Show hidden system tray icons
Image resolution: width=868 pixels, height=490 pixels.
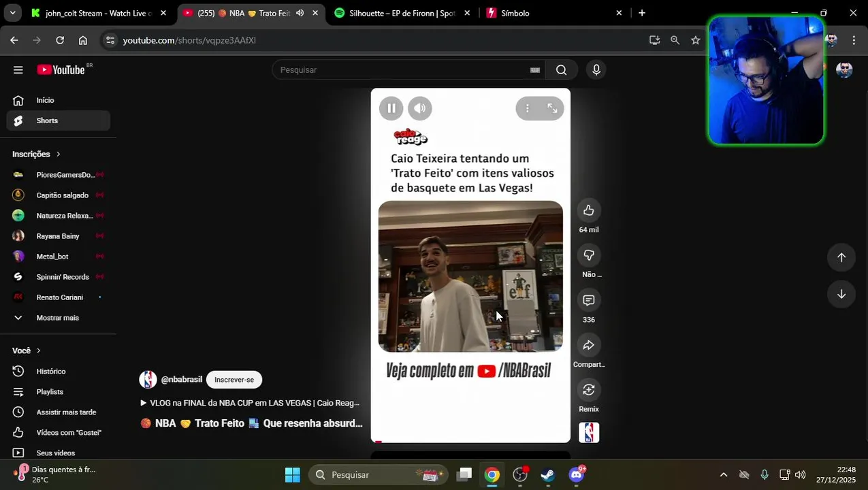pos(724,475)
